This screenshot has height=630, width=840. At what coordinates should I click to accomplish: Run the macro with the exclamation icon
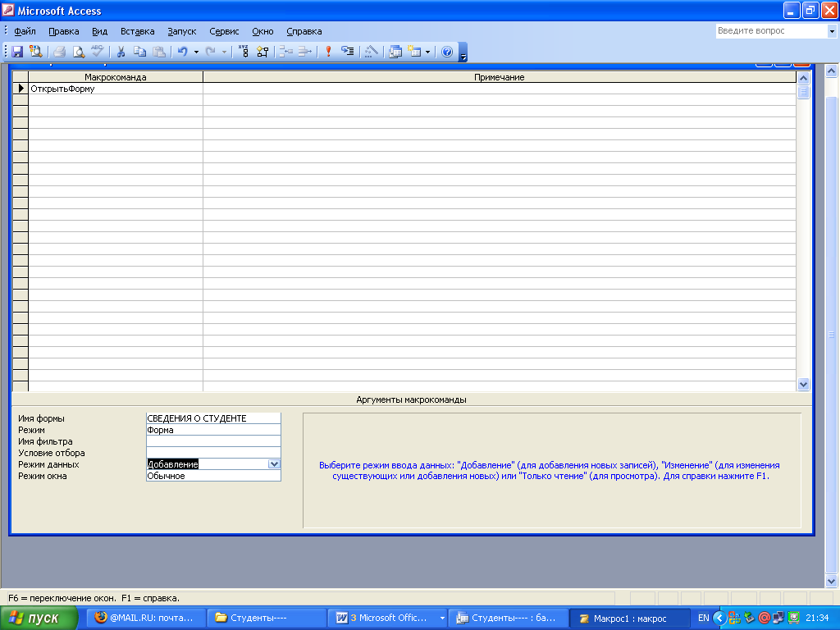pyautogui.click(x=328, y=52)
